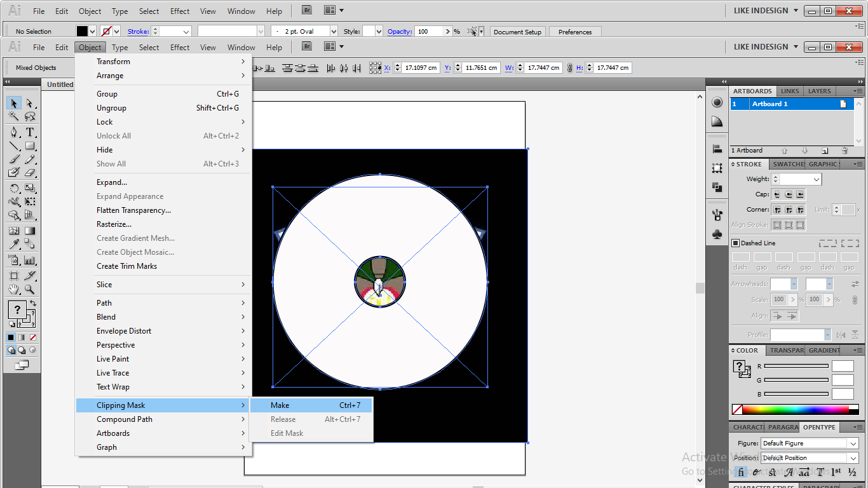Select the Zoom tool
The width and height of the screenshot is (868, 488).
(28, 290)
